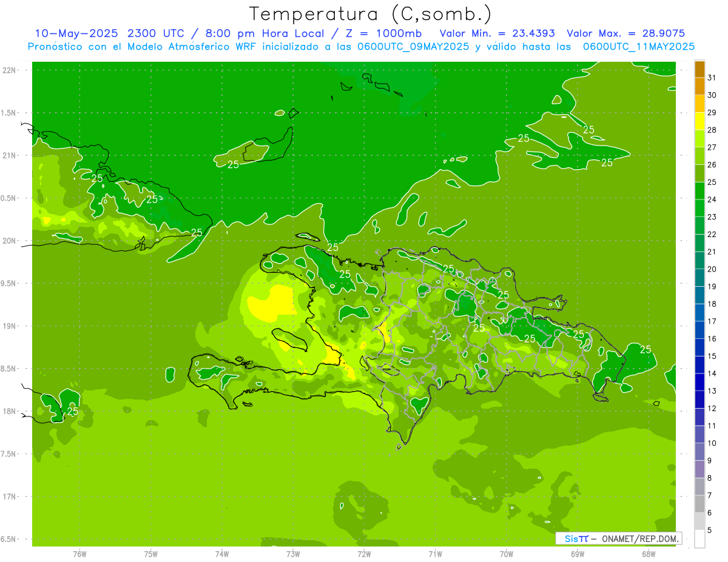The image size is (728, 562).
Task: Select the purple swatch between 9 and 10
Action: 699,452
